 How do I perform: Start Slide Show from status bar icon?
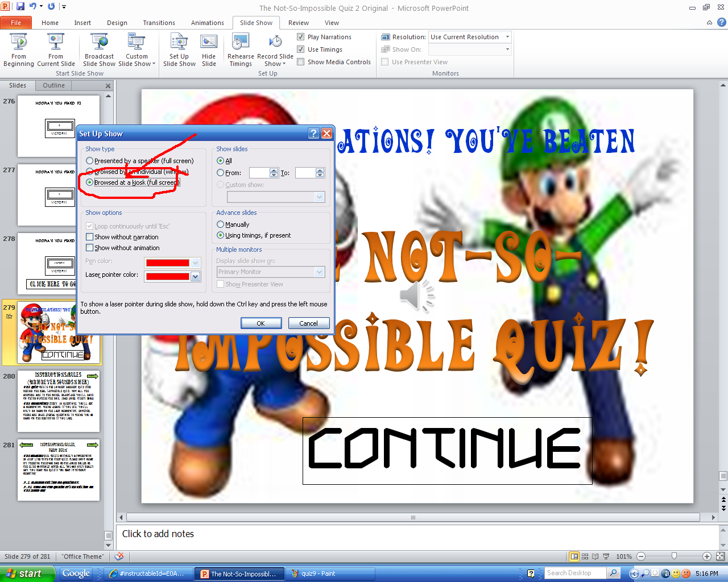click(606, 556)
